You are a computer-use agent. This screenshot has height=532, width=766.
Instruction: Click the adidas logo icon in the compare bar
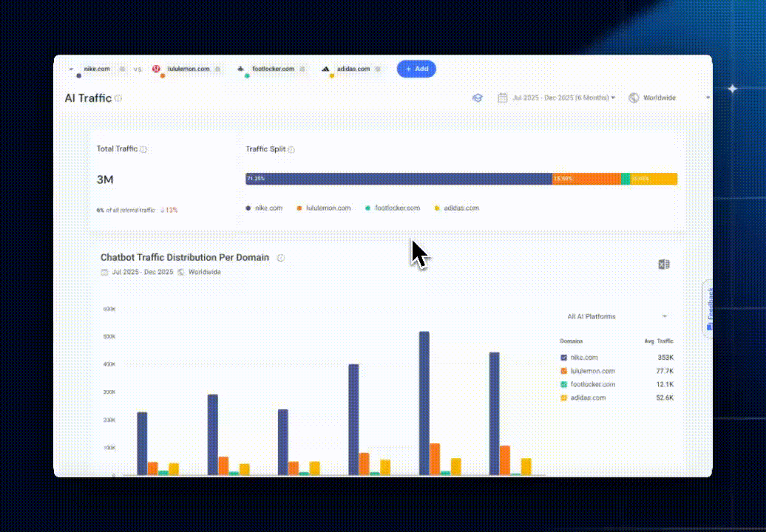click(325, 69)
